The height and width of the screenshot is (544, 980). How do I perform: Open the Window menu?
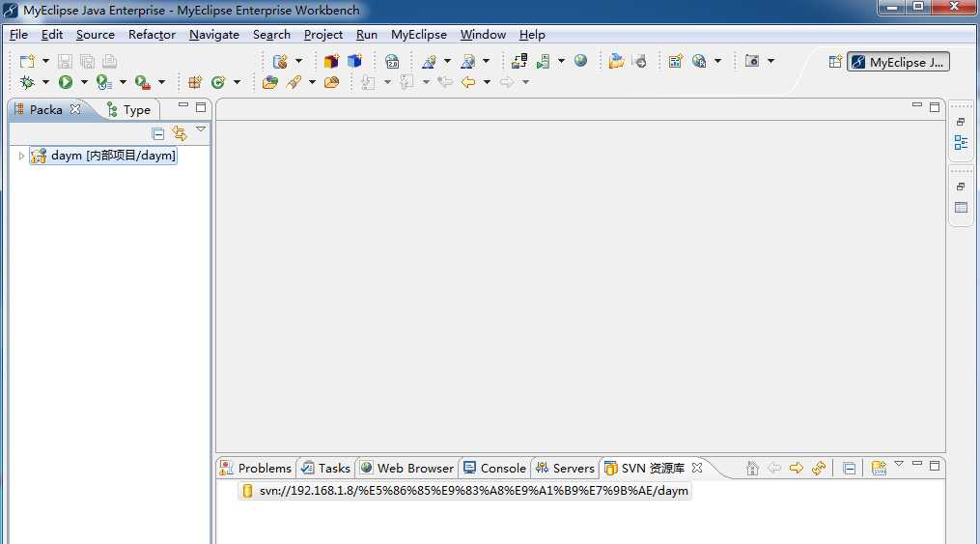[483, 35]
